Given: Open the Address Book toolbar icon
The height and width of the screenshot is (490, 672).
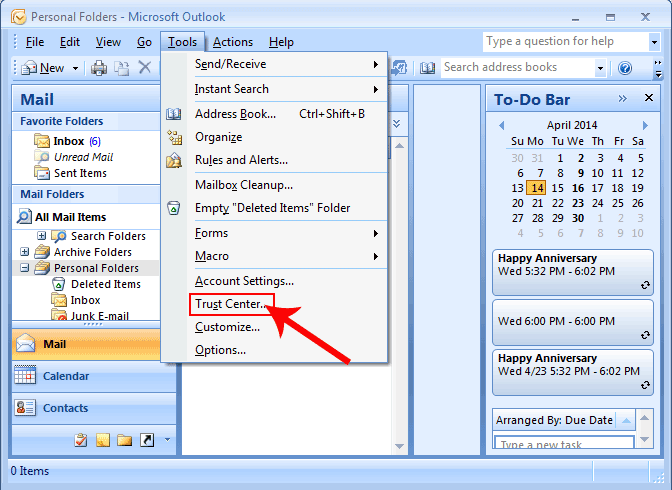Looking at the screenshot, I should 427,68.
